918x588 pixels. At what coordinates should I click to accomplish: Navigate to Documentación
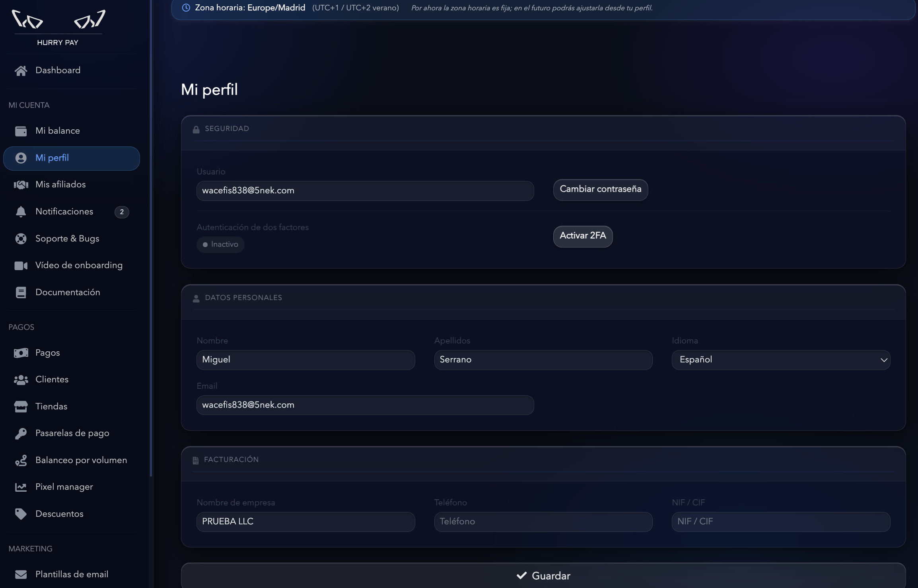tap(72, 292)
